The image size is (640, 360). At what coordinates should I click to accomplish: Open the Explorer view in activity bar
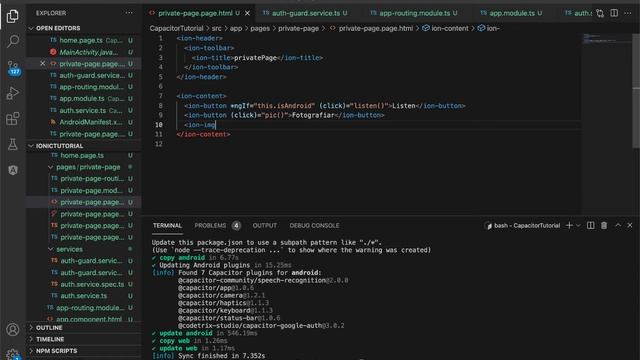pos(13,16)
